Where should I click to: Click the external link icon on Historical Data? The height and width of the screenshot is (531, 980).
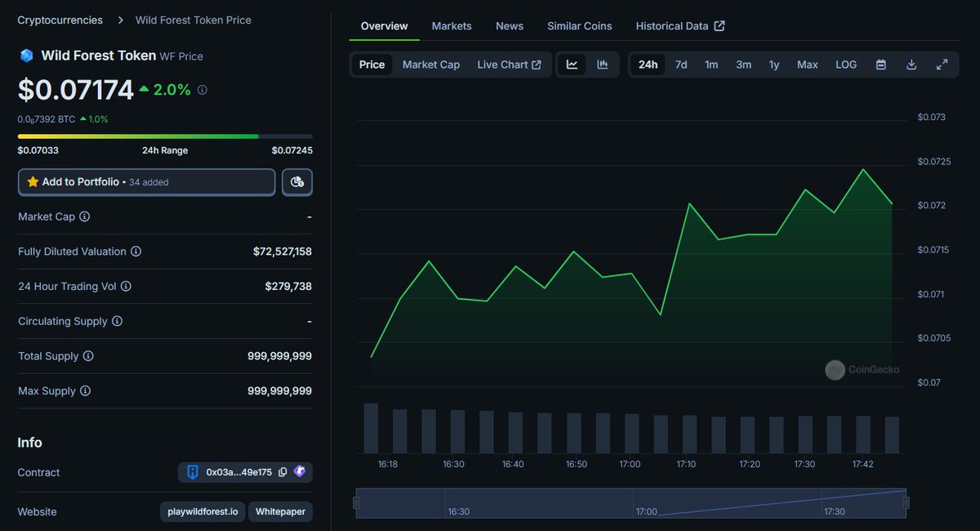point(719,26)
